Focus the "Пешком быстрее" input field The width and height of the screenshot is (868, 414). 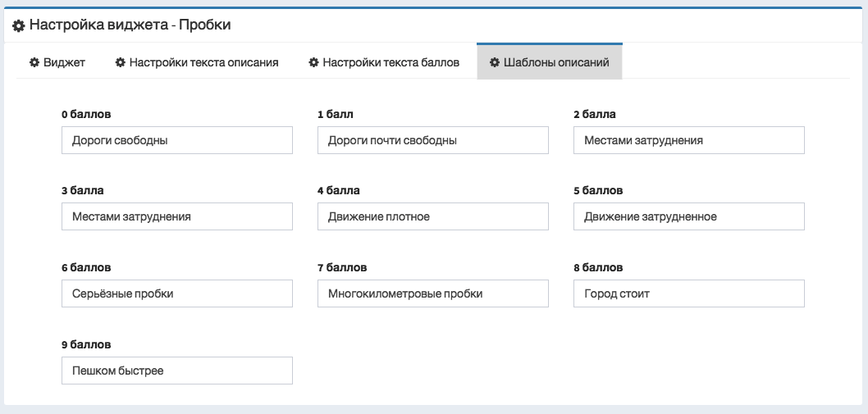(x=177, y=371)
